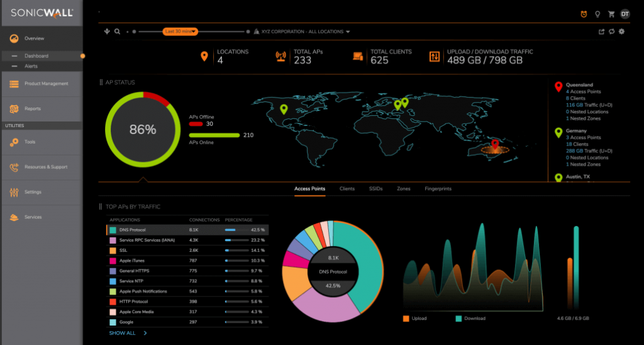The width and height of the screenshot is (644, 345).
Task: Open the shopping cart icon
Action: point(611,14)
